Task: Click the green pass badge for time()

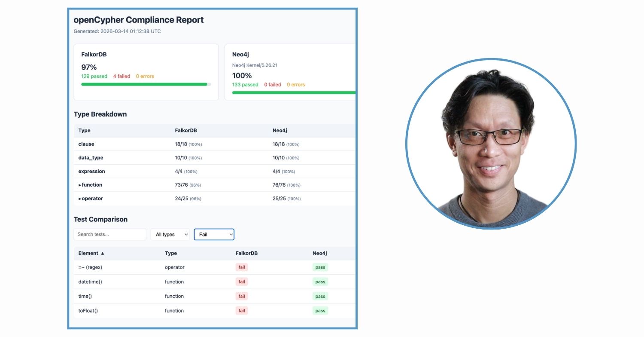Action: coord(320,296)
